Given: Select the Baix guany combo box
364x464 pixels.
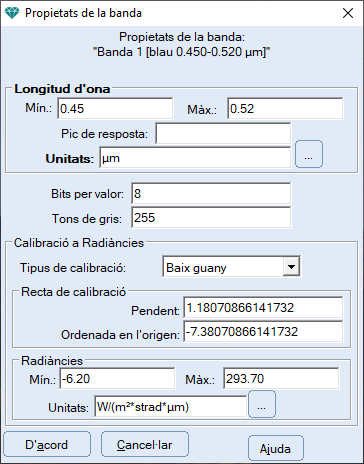Looking at the screenshot, I should pyautogui.click(x=231, y=267).
